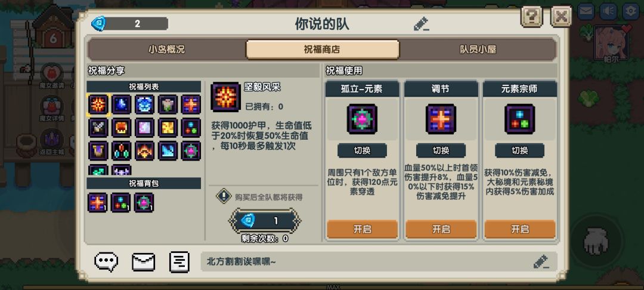
Task: Enable the 孤立-元素 blessing with 开启
Action: pyautogui.click(x=363, y=229)
